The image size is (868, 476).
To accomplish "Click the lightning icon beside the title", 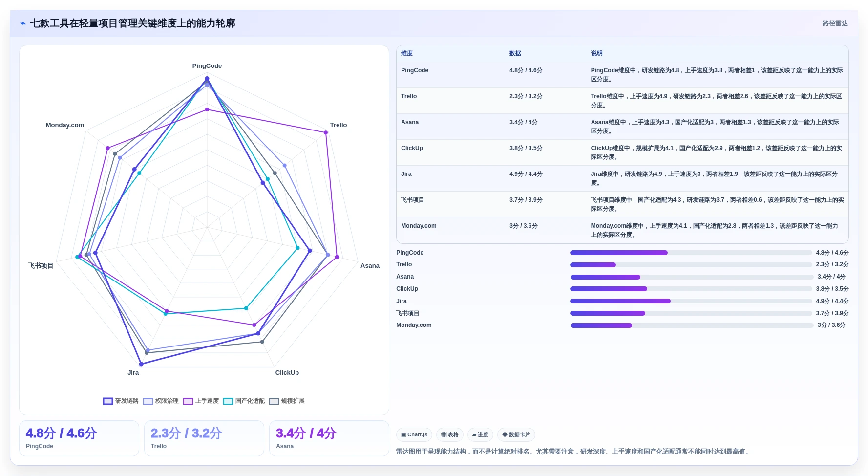I will click(x=22, y=23).
